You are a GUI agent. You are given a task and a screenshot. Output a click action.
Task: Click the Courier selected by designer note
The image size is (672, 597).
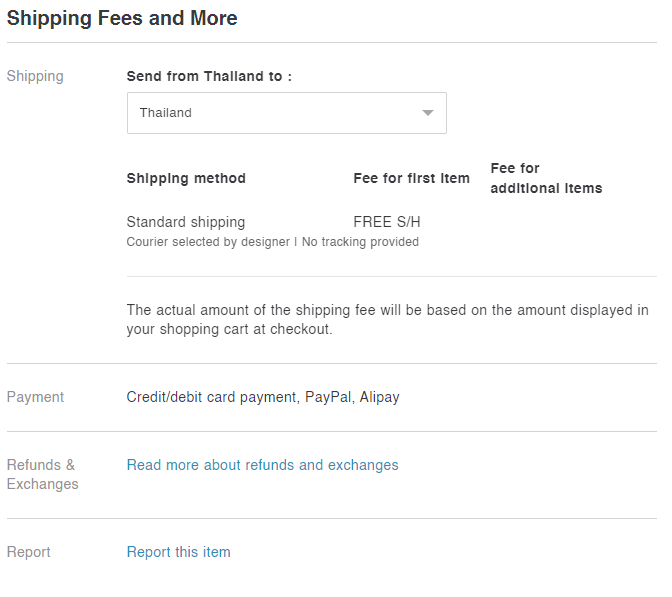(x=208, y=242)
